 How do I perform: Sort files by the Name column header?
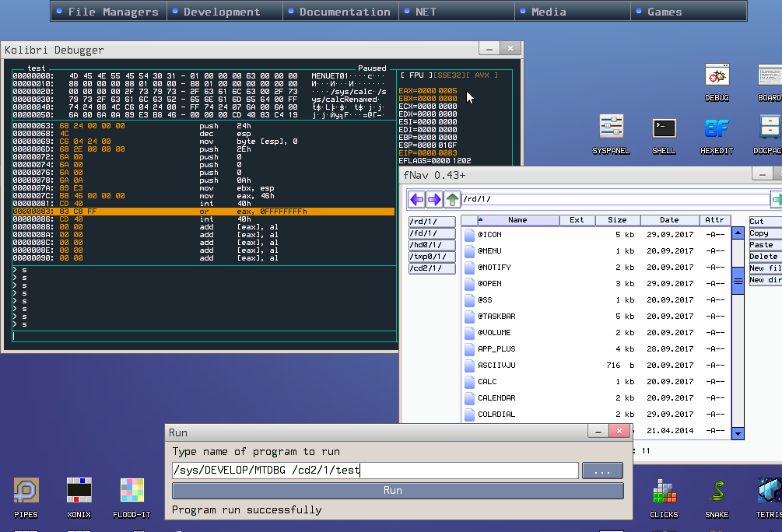click(x=517, y=220)
